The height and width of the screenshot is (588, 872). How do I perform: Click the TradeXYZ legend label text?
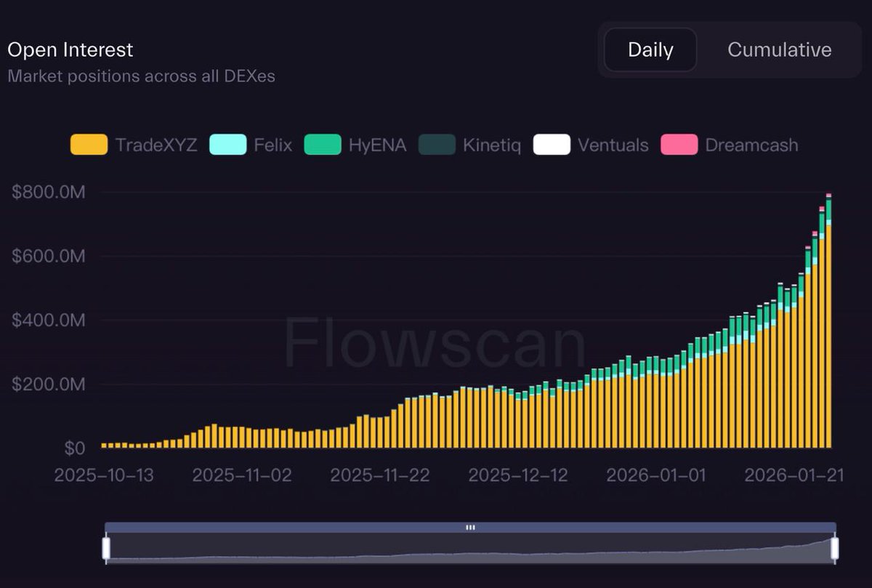158,145
